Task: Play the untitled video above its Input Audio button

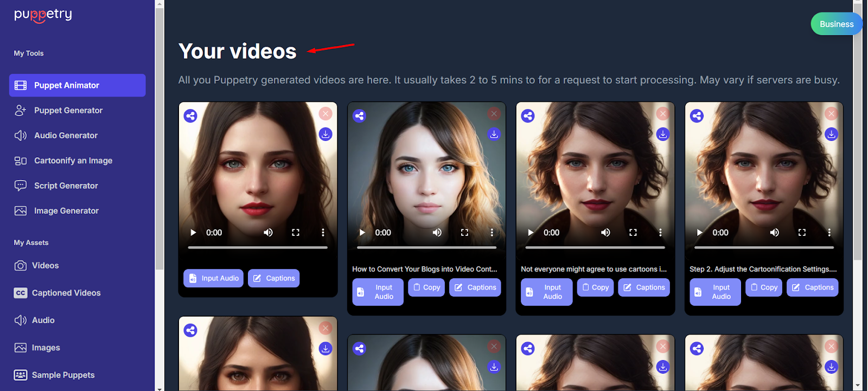Action: (x=193, y=233)
